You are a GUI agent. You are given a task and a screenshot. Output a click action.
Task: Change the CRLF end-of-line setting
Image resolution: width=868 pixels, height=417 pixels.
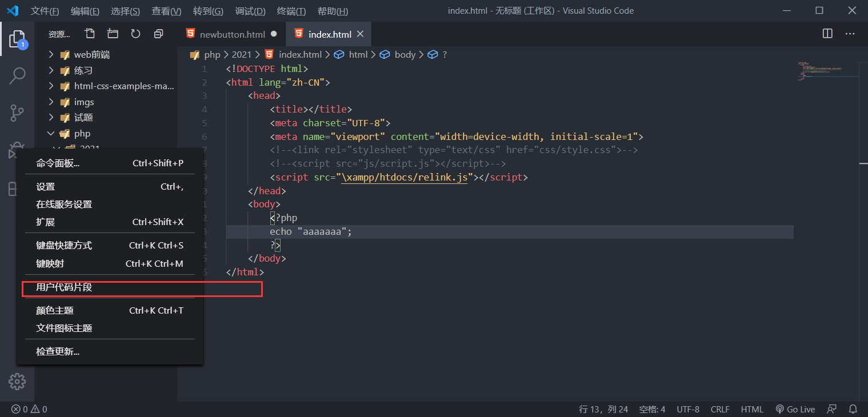720,409
